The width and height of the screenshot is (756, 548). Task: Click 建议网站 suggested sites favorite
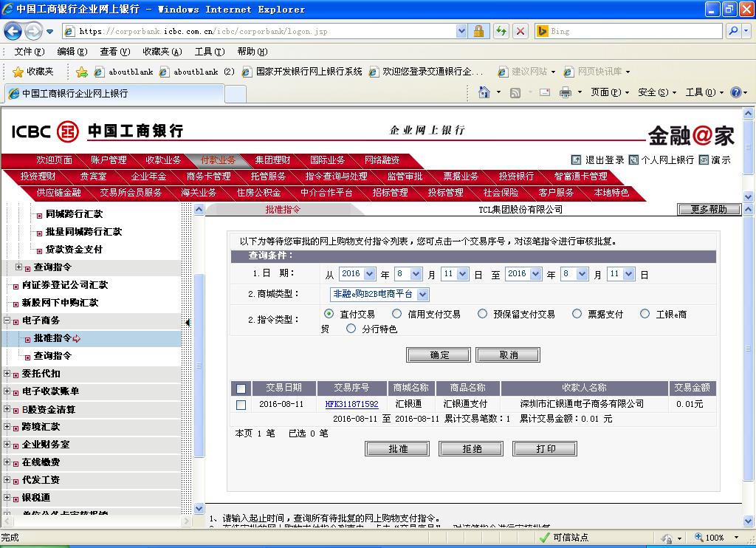click(x=526, y=72)
